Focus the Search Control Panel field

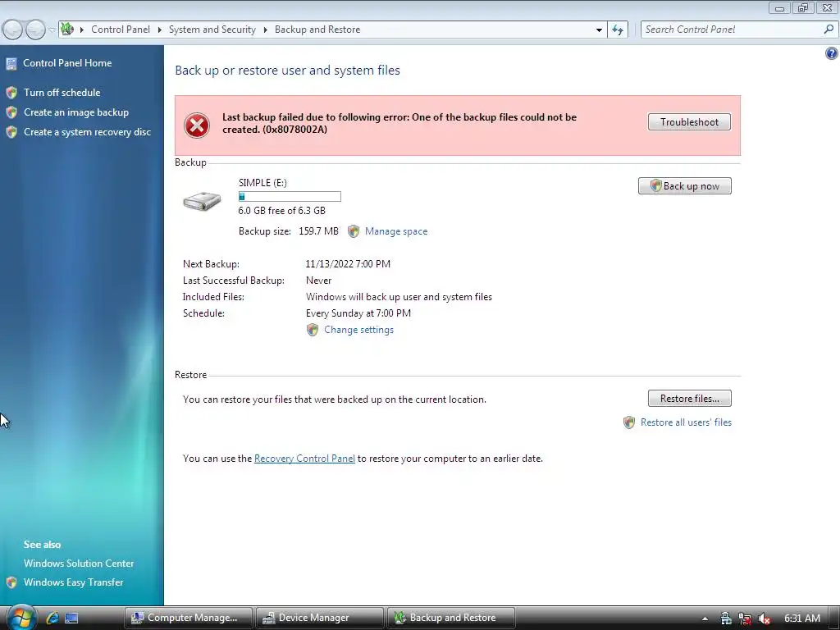tap(731, 30)
